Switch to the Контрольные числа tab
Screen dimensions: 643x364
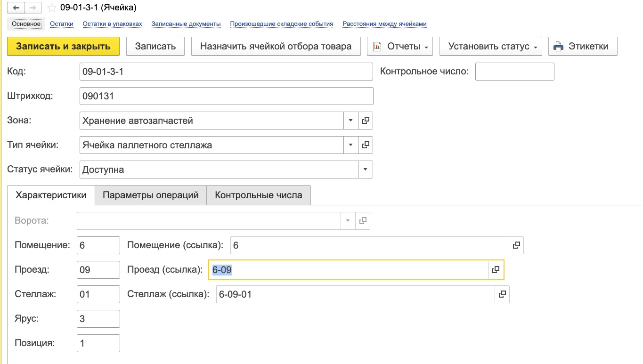(x=259, y=195)
